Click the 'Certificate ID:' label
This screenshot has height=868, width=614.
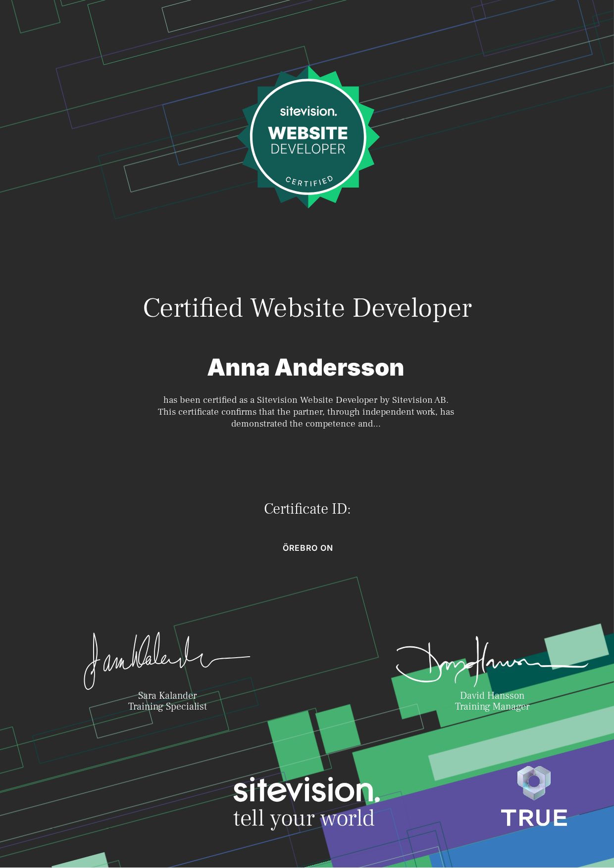coord(307,509)
